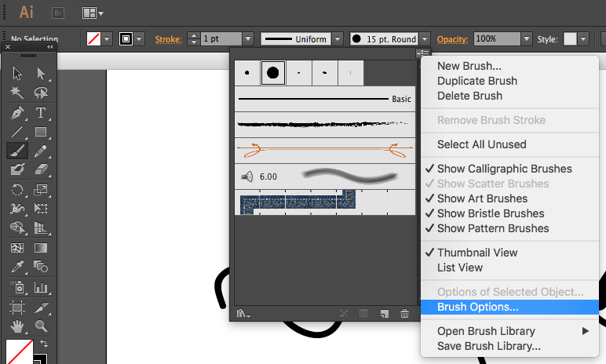Image resolution: width=606 pixels, height=364 pixels.
Task: Activate the Direct Selection tool
Action: tap(41, 75)
